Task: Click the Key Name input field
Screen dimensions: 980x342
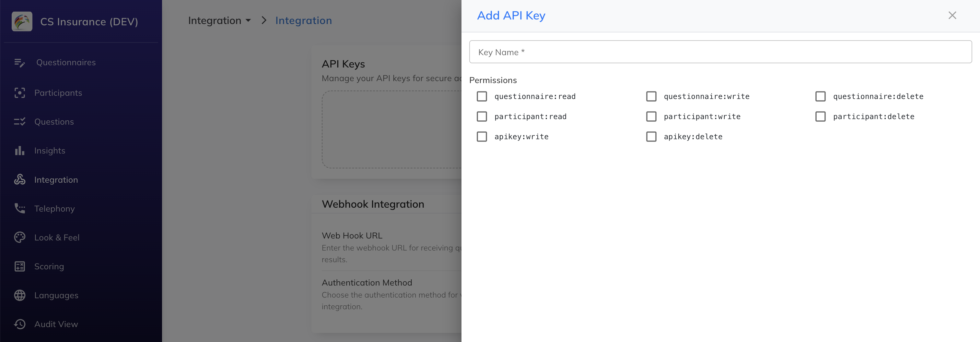Action: (720, 52)
